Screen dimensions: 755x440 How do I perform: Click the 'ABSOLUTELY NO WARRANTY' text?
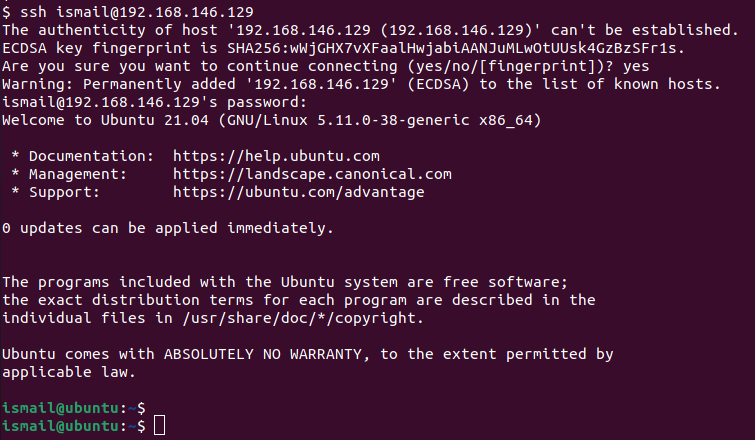click(262, 354)
